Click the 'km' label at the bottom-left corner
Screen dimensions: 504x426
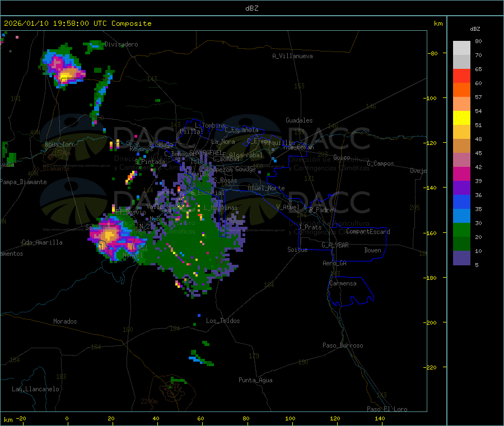(8, 420)
